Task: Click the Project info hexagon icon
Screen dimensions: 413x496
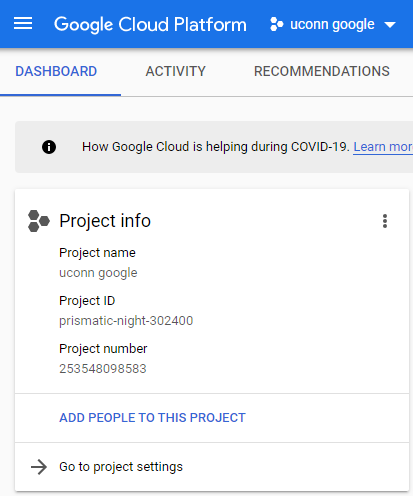Action: point(39,221)
